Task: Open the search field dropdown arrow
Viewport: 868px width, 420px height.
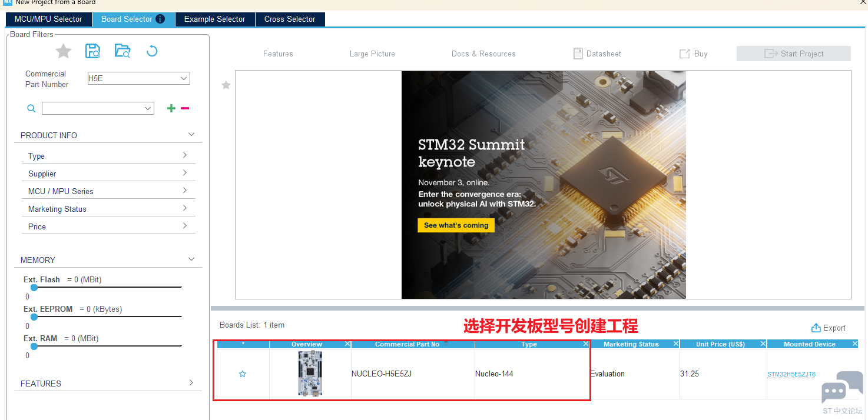Action: click(148, 108)
